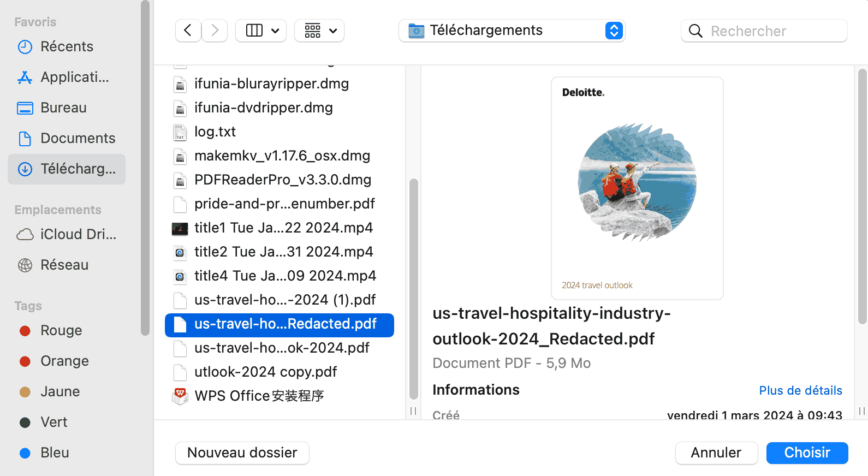
Task: Click the log.txt text file icon
Action: tap(180, 132)
